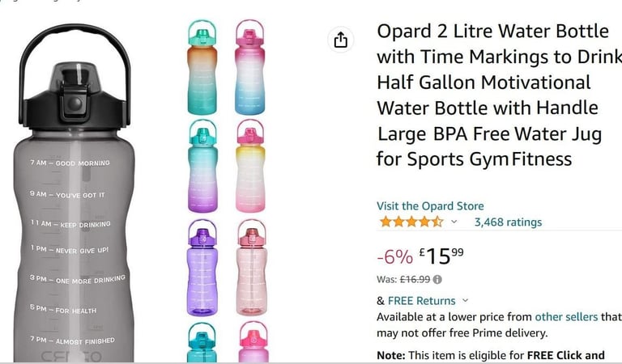Select the orange-to-teal gradient bottle

pyautogui.click(x=202, y=67)
